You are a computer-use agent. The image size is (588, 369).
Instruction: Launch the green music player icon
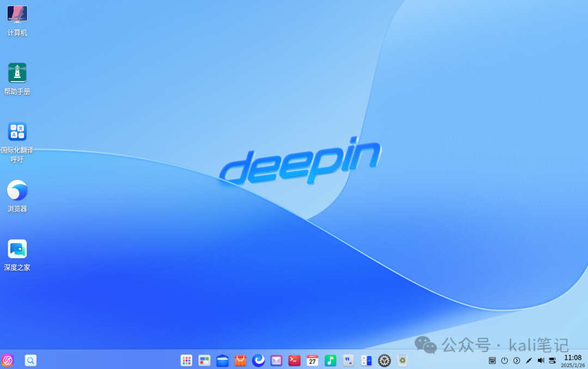click(330, 360)
